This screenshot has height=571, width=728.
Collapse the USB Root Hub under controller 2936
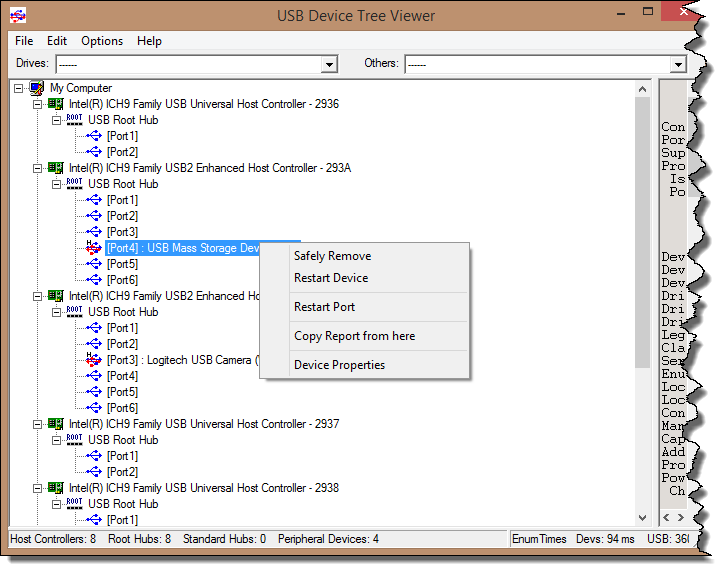(56, 120)
